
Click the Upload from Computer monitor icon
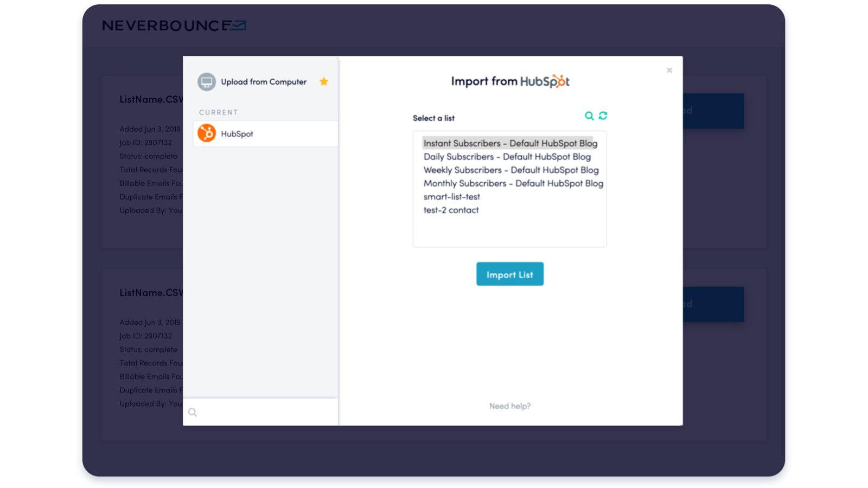206,81
